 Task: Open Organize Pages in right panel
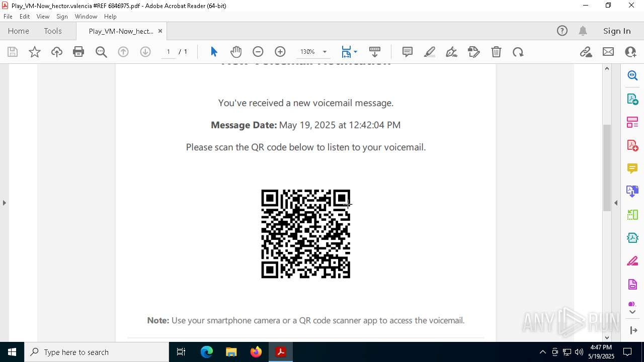point(632,122)
